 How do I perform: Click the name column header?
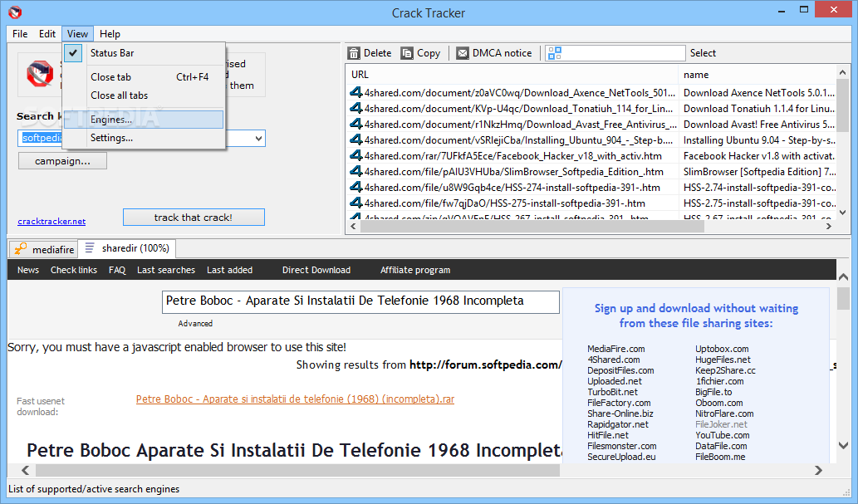pyautogui.click(x=757, y=75)
